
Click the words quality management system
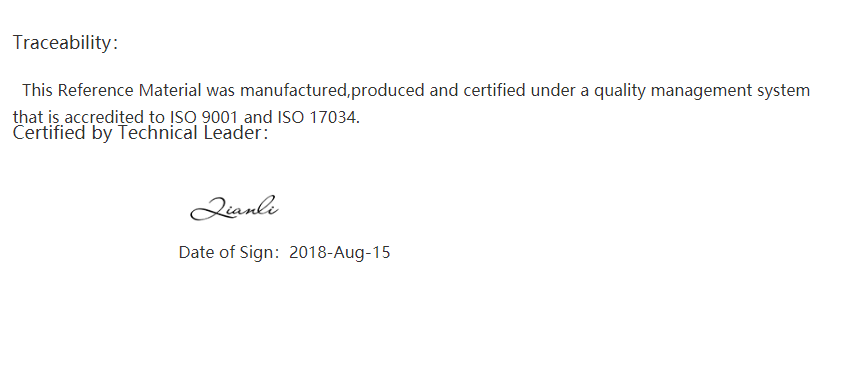tap(702, 90)
